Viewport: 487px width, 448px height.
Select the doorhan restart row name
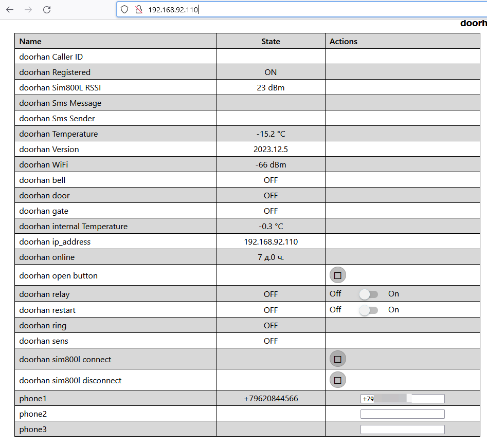click(x=47, y=310)
